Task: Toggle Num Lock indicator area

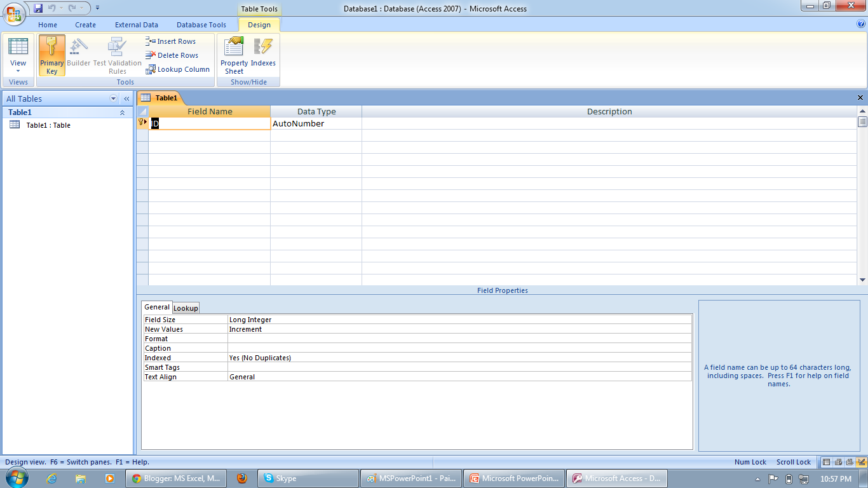Action: click(x=750, y=462)
